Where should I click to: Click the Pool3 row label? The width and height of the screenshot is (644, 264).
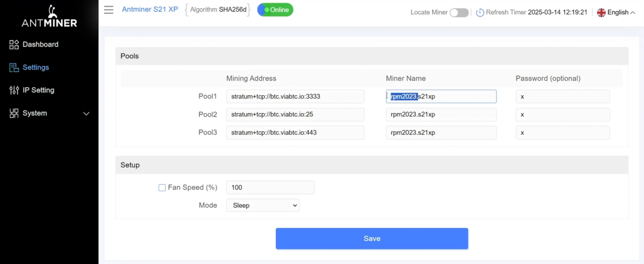[208, 133]
